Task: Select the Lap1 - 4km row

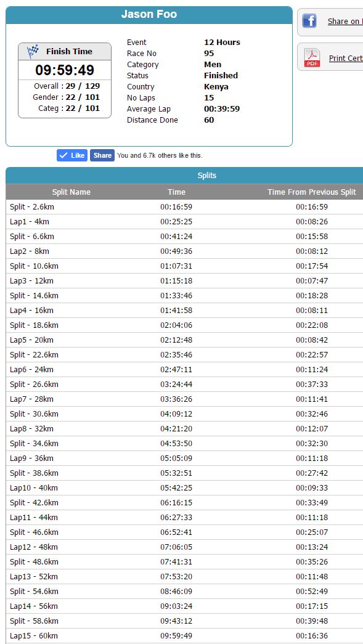Action: [x=184, y=222]
